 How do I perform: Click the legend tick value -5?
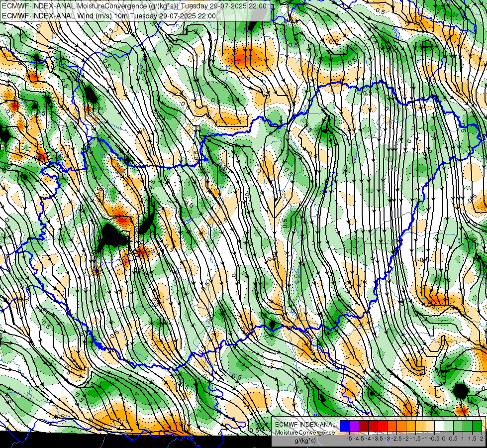(349, 439)
